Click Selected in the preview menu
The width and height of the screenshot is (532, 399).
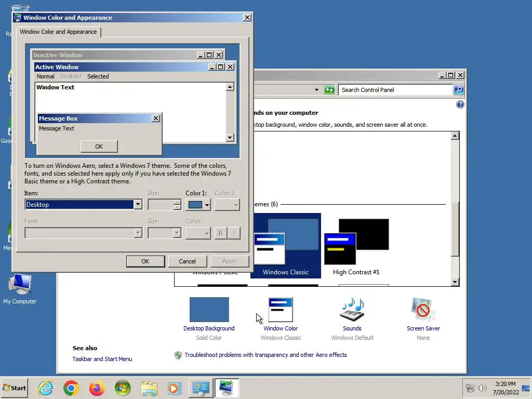click(x=98, y=76)
